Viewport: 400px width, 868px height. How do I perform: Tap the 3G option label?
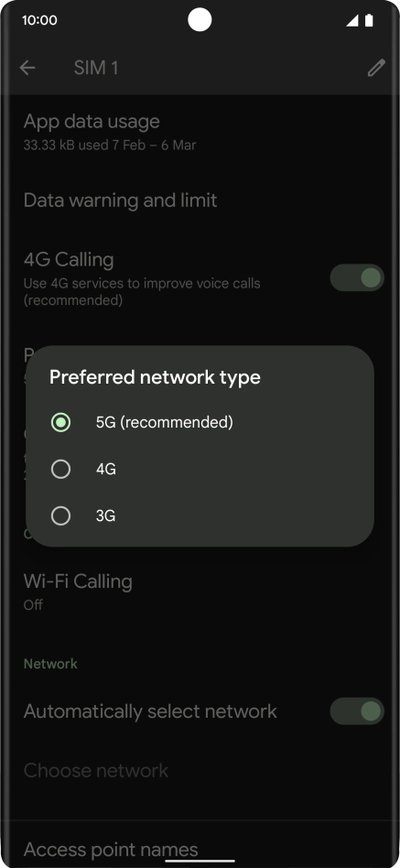(105, 515)
